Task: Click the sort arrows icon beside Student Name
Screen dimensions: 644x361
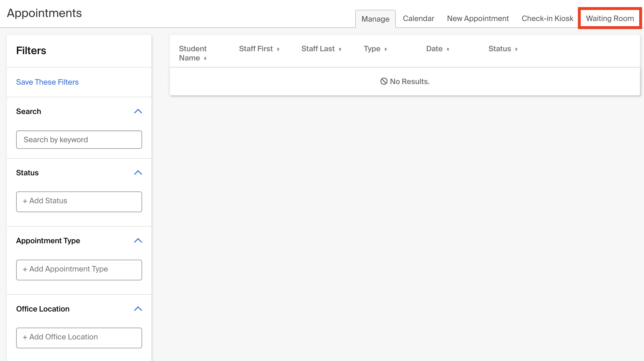Action: pos(205,58)
